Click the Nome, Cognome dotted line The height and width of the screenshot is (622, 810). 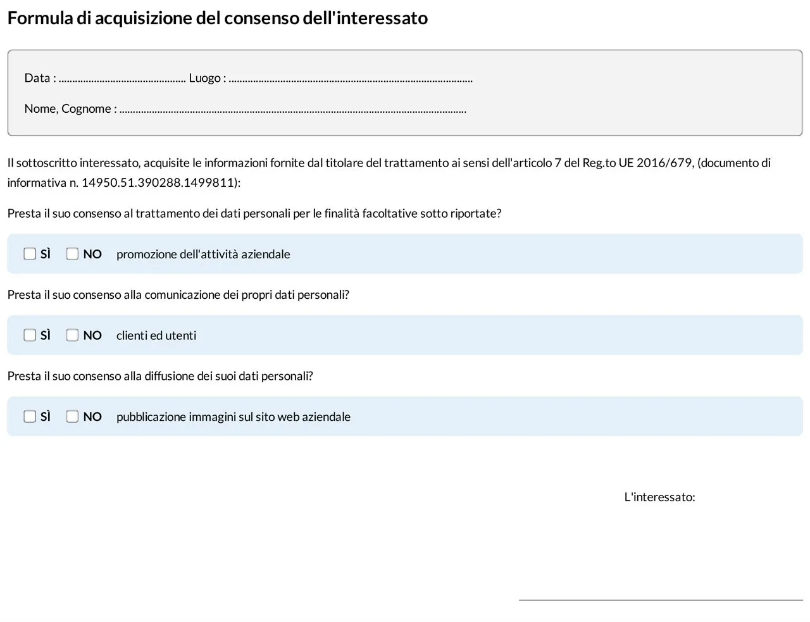[x=293, y=111]
